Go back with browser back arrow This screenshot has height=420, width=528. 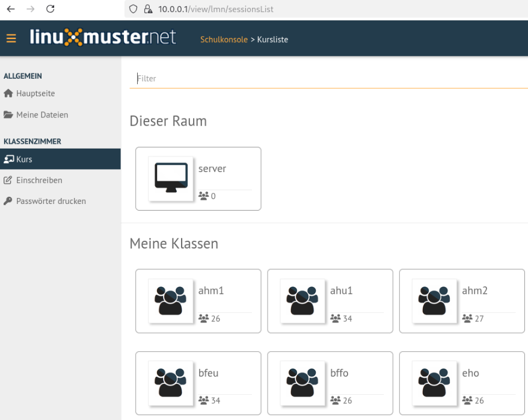(11, 9)
